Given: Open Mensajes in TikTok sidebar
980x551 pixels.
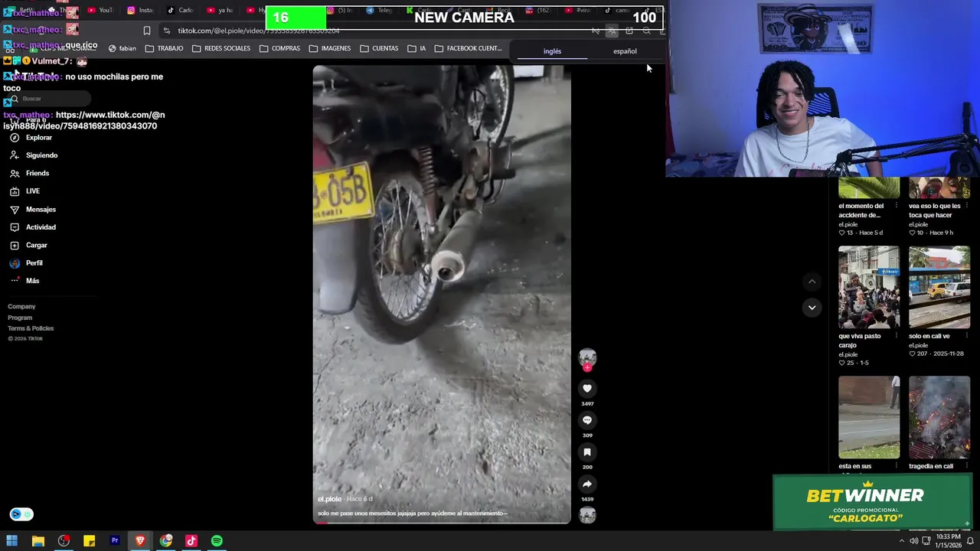Looking at the screenshot, I should pyautogui.click(x=33, y=209).
